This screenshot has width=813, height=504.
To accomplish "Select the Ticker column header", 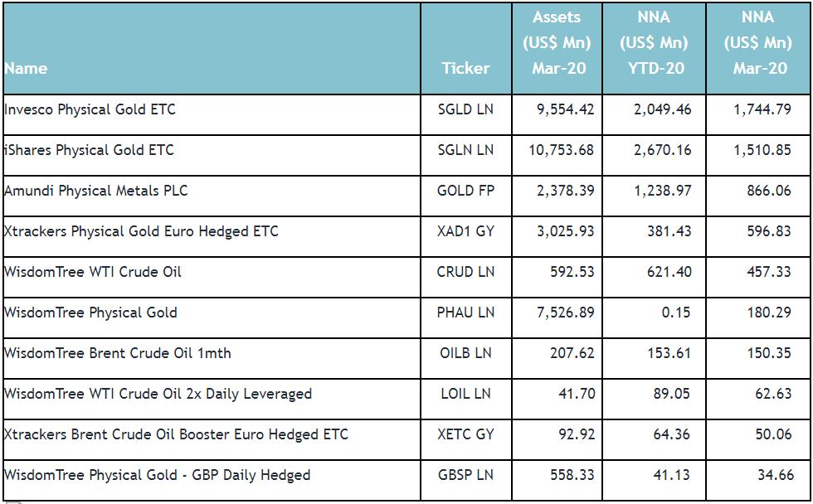I will (465, 68).
